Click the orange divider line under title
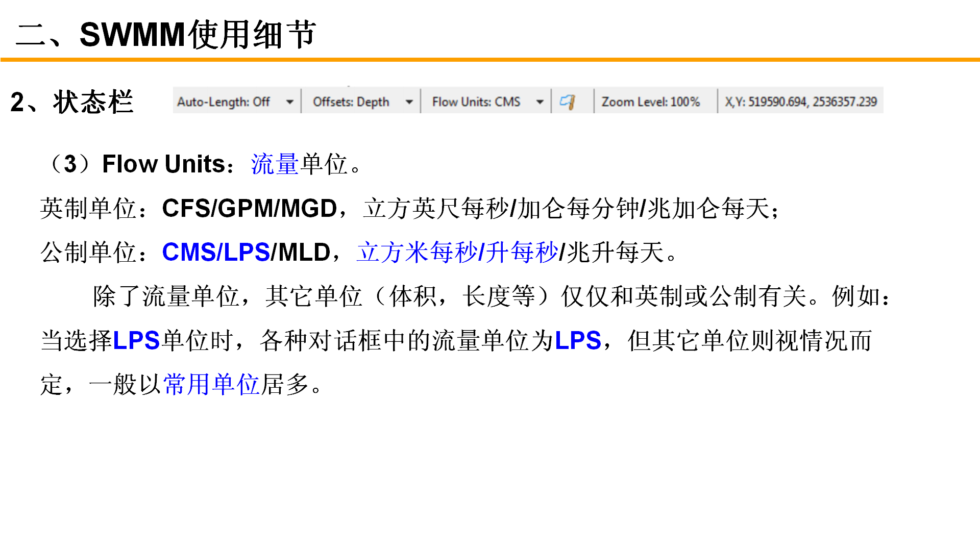Image resolution: width=980 pixels, height=551 pixels. tap(490, 60)
